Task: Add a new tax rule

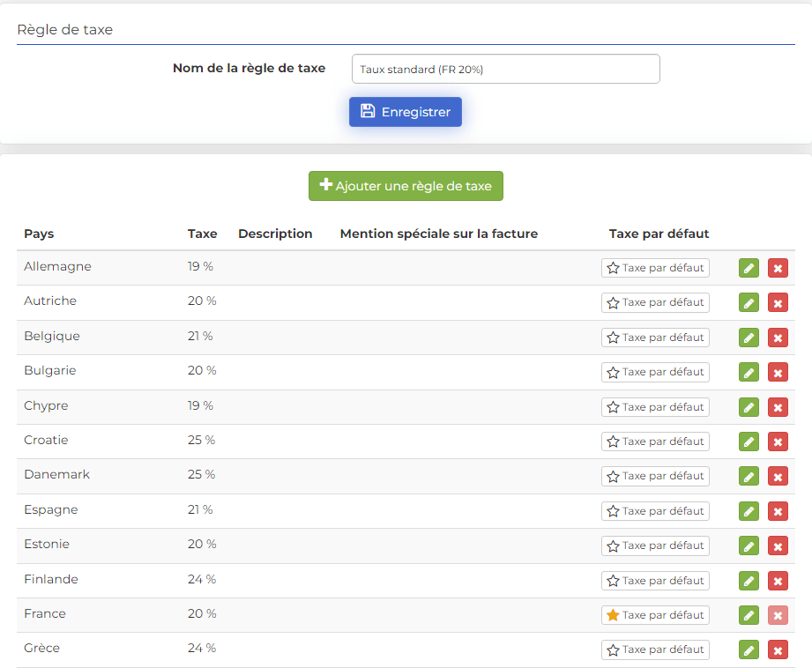Action: [406, 186]
